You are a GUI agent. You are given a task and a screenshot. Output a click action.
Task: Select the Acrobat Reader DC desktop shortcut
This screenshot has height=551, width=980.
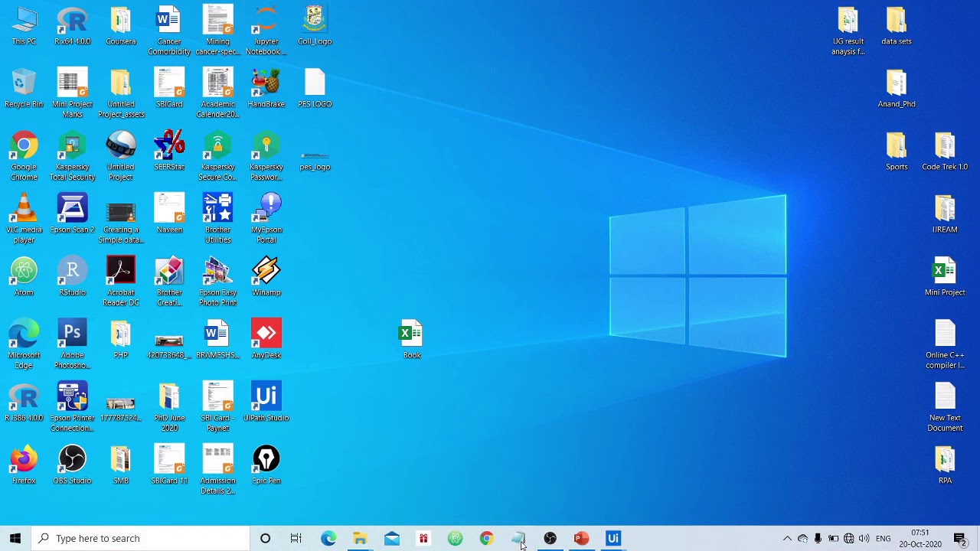(x=121, y=282)
